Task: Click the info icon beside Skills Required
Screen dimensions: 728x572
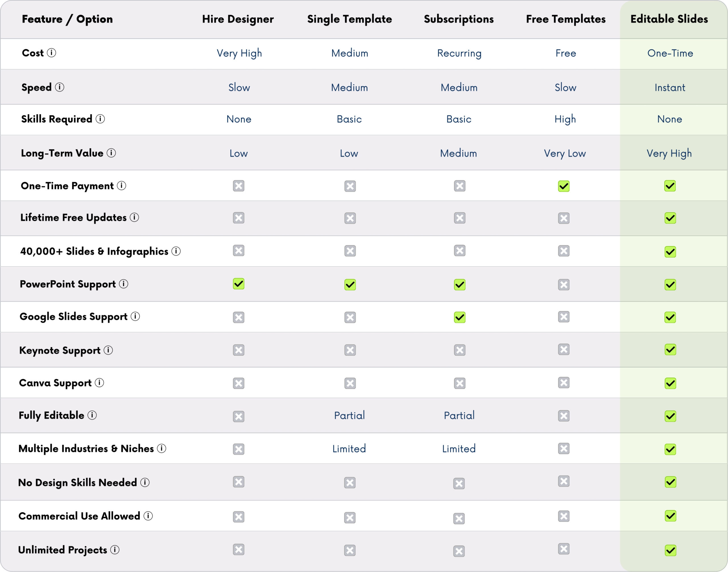Action: tap(100, 118)
